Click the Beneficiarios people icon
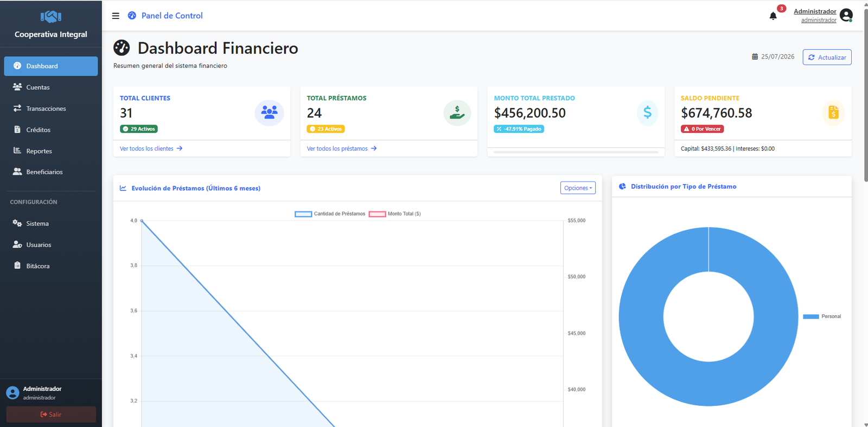This screenshot has height=427, width=868. click(17, 172)
